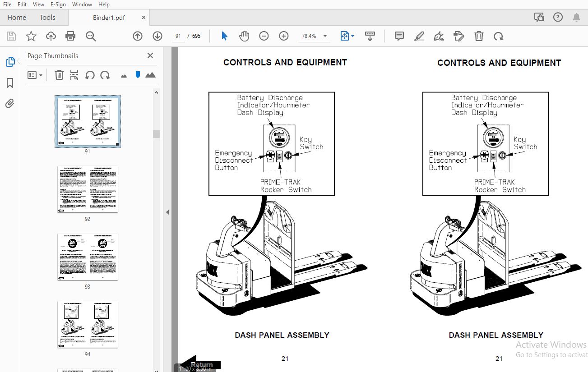Select page 92 thumbnail
This screenshot has width=588, height=372.
tap(88, 189)
